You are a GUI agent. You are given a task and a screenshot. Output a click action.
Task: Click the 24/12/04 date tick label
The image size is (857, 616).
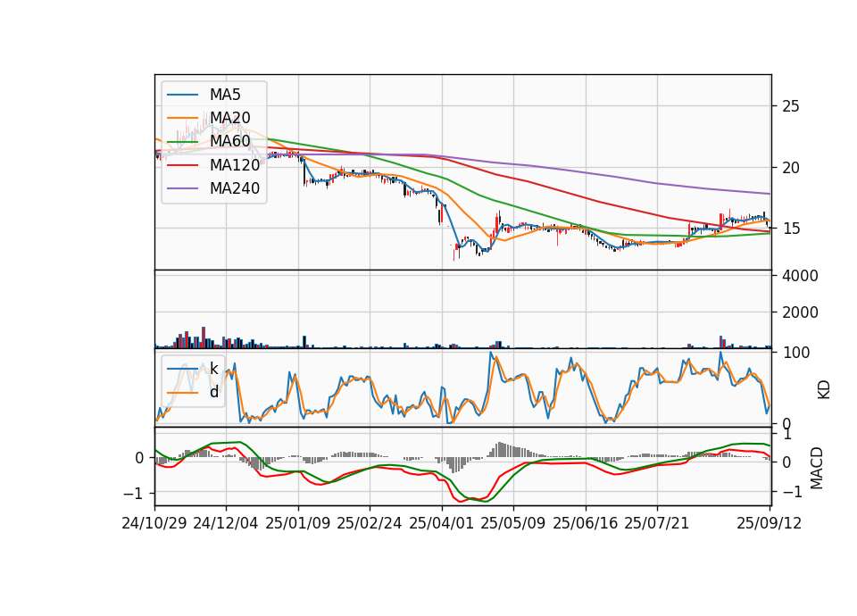(x=226, y=523)
